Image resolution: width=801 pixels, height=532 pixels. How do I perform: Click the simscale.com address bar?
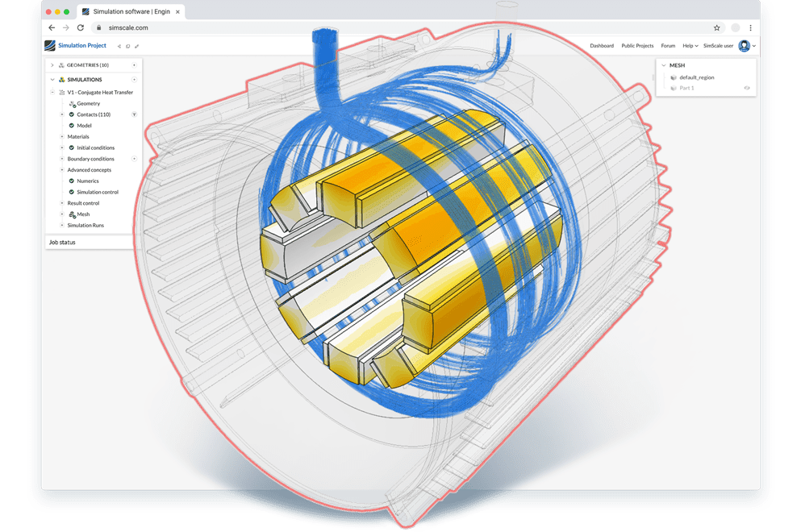tap(129, 27)
